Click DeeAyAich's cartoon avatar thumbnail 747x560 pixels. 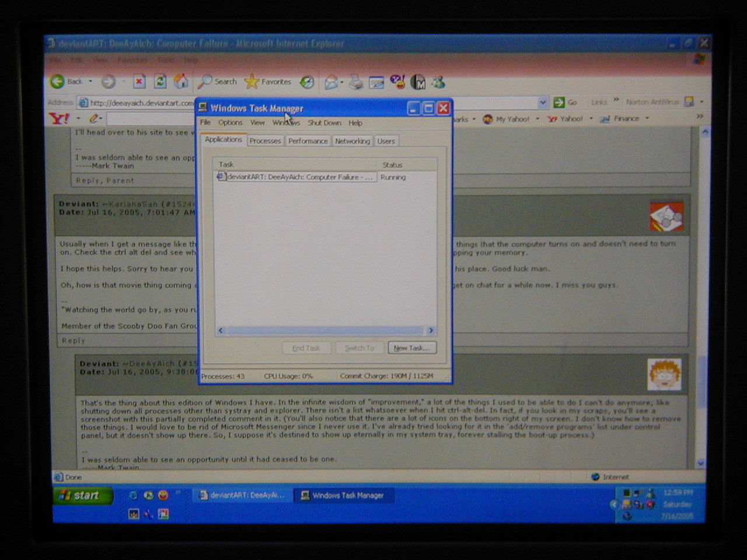[x=664, y=374]
